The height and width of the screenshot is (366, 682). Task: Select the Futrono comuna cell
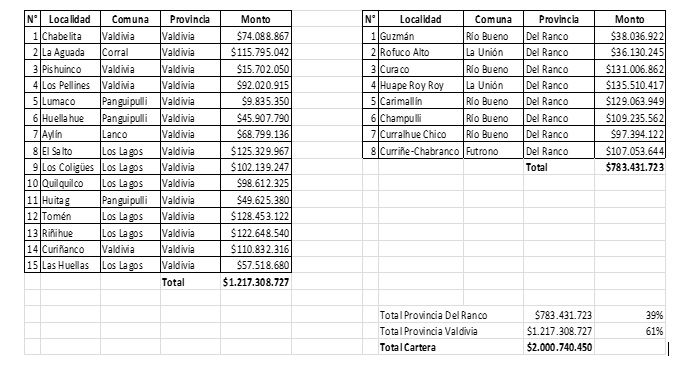493,151
